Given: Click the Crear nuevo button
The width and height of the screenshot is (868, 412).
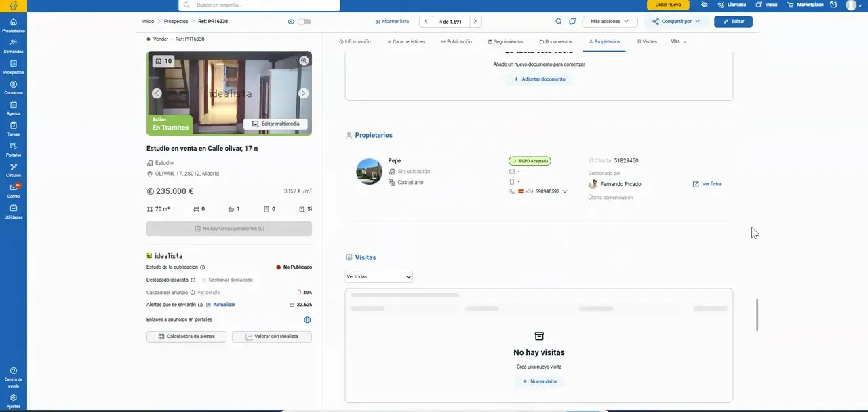Looking at the screenshot, I should 668,5.
